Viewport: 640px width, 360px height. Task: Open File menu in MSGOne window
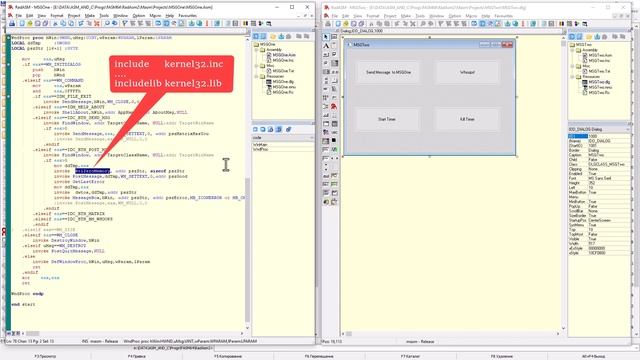[x=18, y=16]
